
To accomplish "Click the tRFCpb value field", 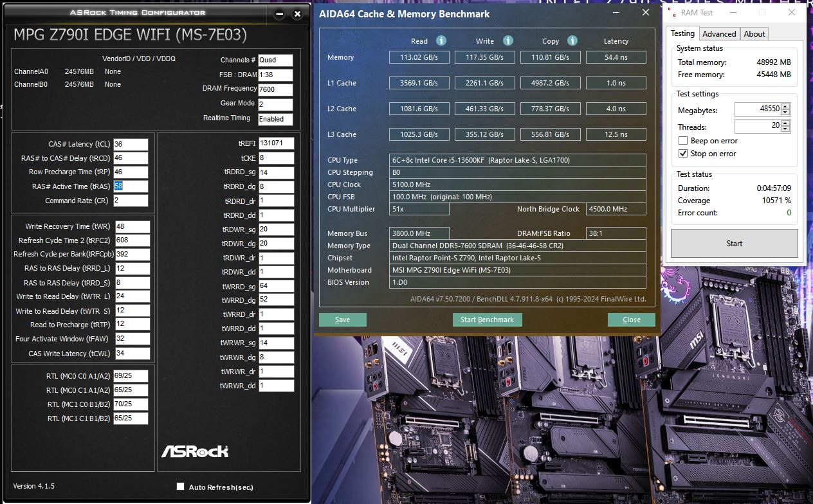I will point(132,255).
